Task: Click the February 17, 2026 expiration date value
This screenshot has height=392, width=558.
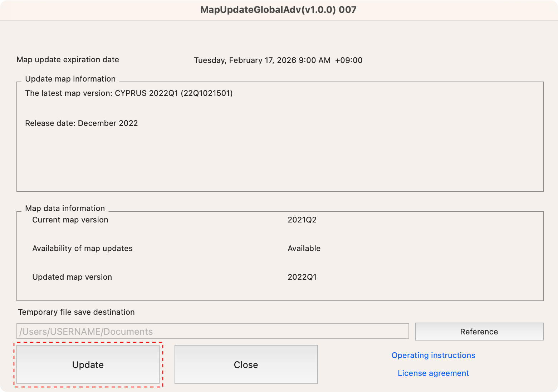Action: coord(278,60)
